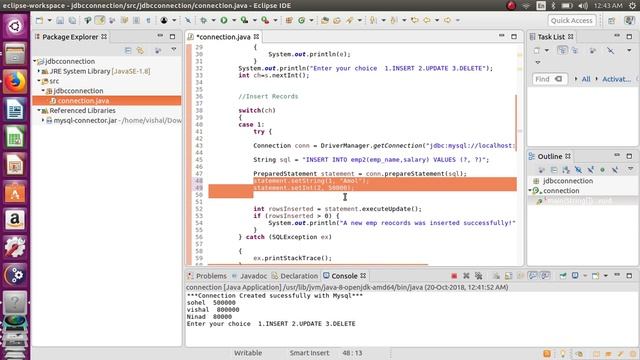Open the Files manager dock icon
640x360 pixels.
(15, 53)
